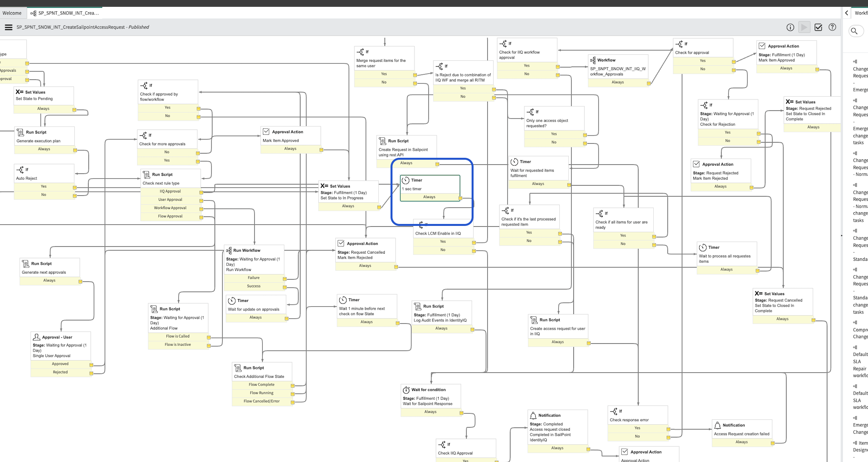Click the grayed play button in the toolbar

pos(804,27)
